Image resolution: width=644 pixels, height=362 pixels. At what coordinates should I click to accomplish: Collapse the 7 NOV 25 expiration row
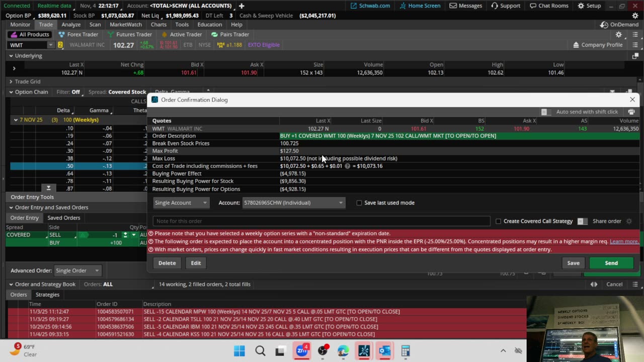[16, 120]
